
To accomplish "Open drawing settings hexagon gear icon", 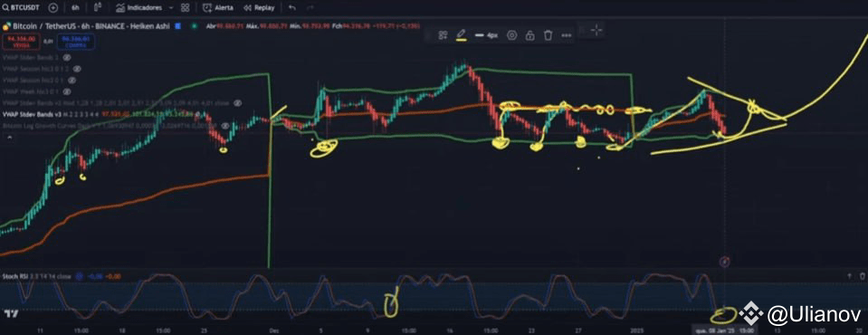I will (512, 35).
